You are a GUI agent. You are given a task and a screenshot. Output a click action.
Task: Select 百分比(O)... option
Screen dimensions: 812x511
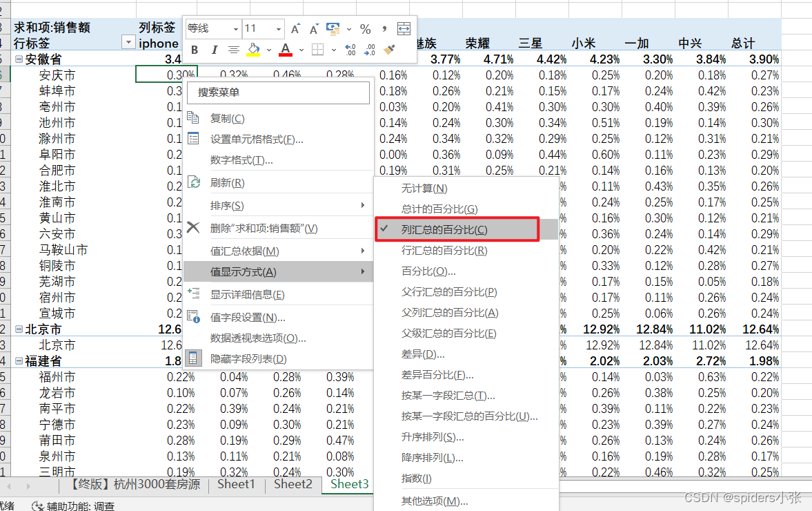428,271
